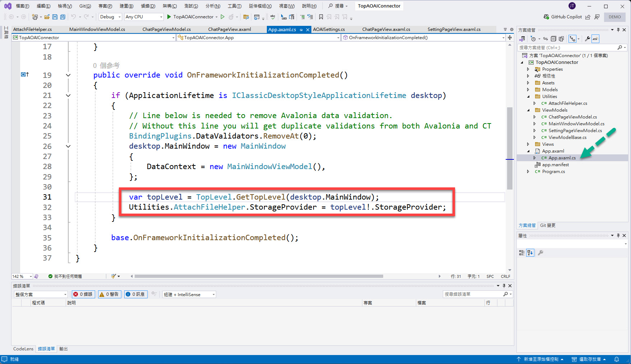The width and height of the screenshot is (631, 364).
Task: Click Show All Files icon in Solution Explorer
Action: (561, 39)
